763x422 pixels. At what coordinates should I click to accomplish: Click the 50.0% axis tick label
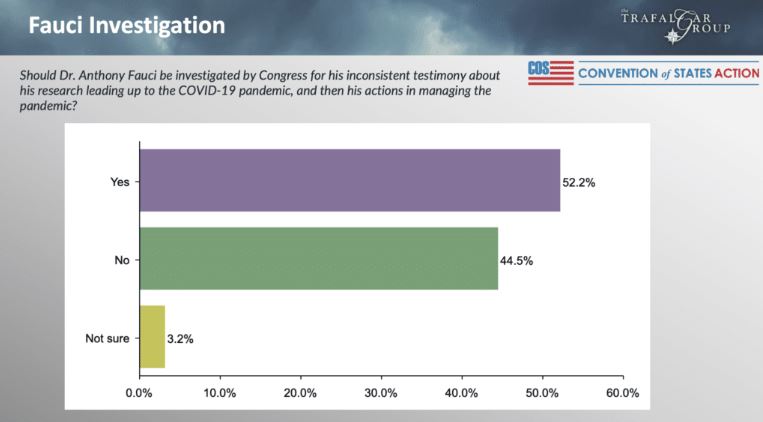click(x=542, y=393)
